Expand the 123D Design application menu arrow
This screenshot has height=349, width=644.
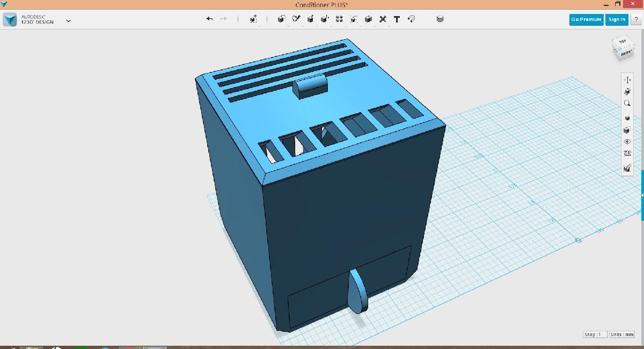(x=68, y=20)
